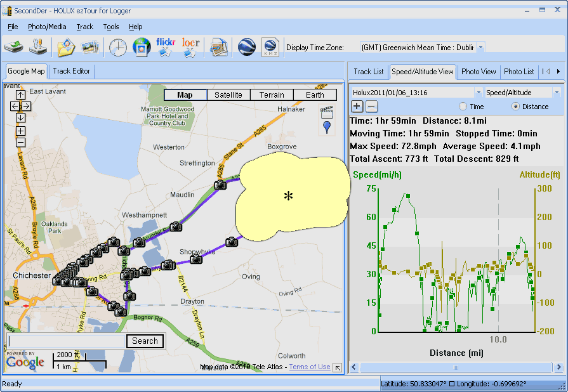
Task: Open the Tools menu
Action: click(x=111, y=27)
